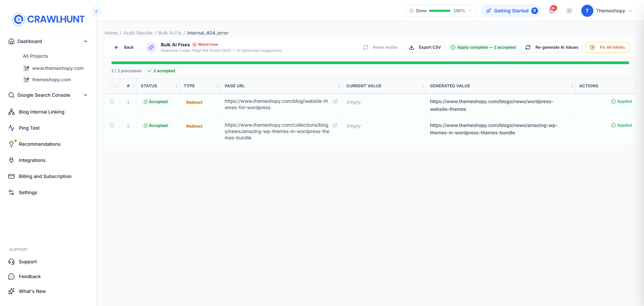
Task: Click the Bulk AI Fixes sparkle icon
Action: coord(151,47)
